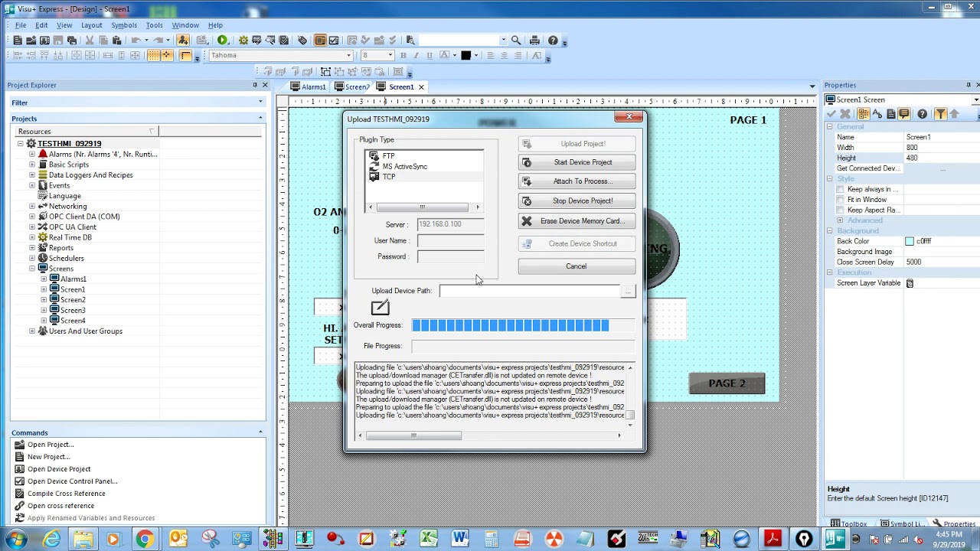The width and height of the screenshot is (980, 551).
Task: Click the Categorized view icon in Properties toolbar
Action: click(x=863, y=114)
